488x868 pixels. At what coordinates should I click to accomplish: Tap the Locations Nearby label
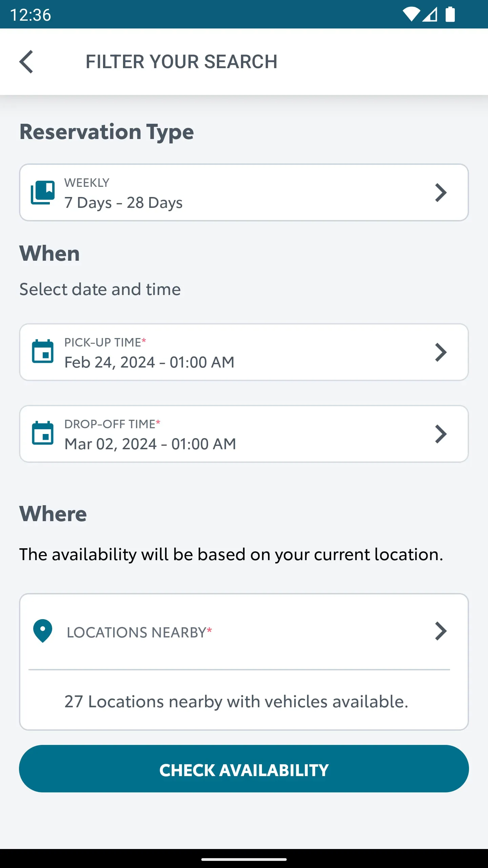tap(139, 632)
